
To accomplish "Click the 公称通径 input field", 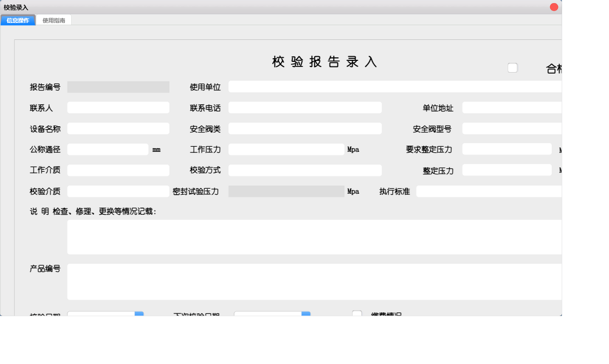I will click(x=107, y=149).
